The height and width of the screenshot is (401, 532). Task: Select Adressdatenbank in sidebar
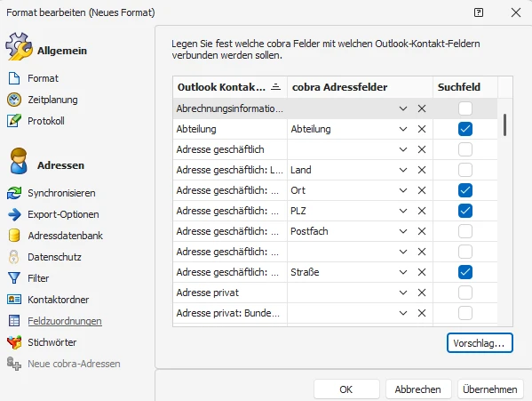point(65,236)
